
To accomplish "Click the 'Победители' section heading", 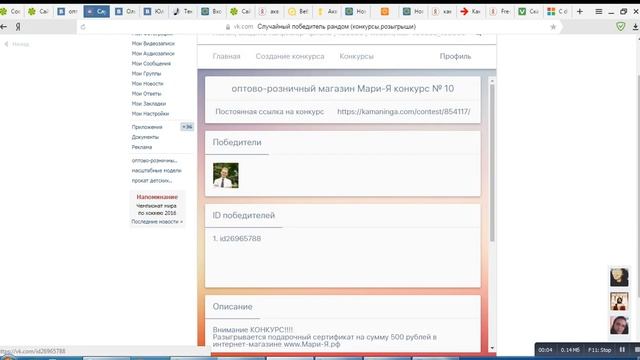I will click(x=237, y=142).
